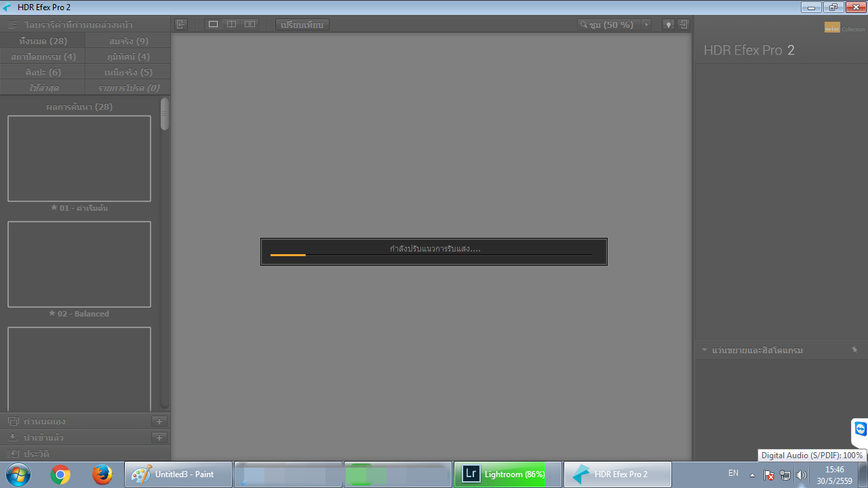Click the alignment progress bar

coord(431,255)
